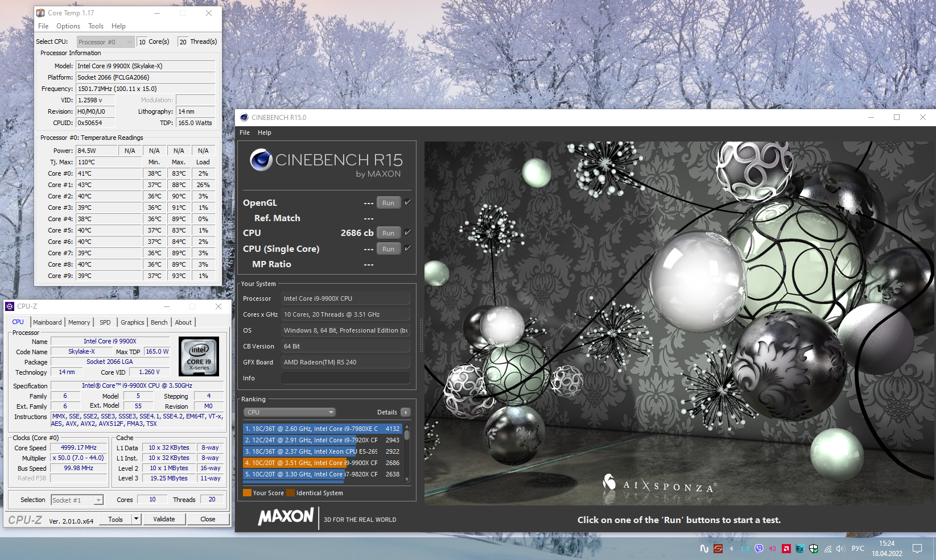Click the cyan 1.5 tray icon
The height and width of the screenshot is (560, 936).
pyautogui.click(x=745, y=549)
